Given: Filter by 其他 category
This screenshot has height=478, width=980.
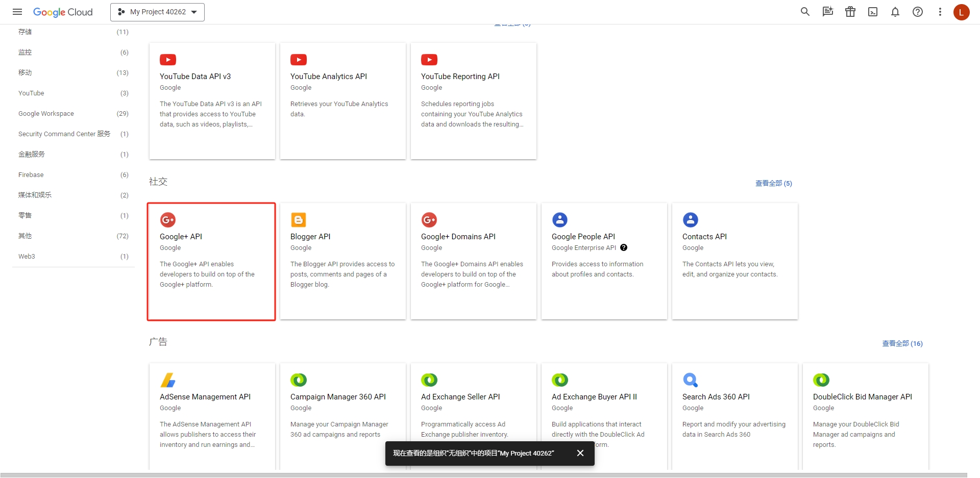Looking at the screenshot, I should tap(73, 236).
